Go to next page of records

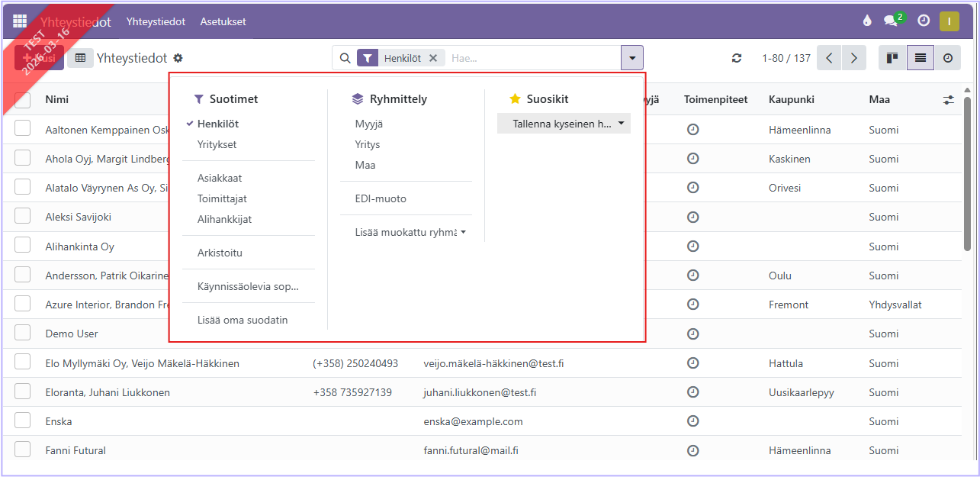click(854, 58)
